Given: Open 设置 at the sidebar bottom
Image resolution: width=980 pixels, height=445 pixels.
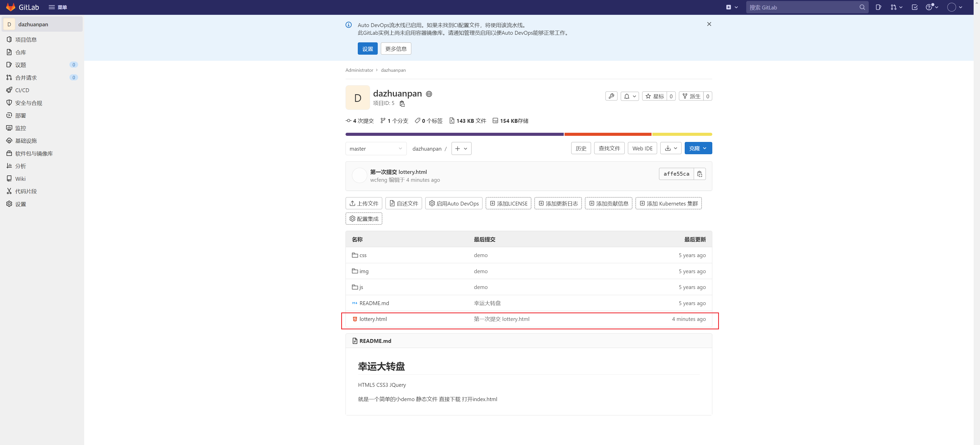Looking at the screenshot, I should click(x=42, y=204).
